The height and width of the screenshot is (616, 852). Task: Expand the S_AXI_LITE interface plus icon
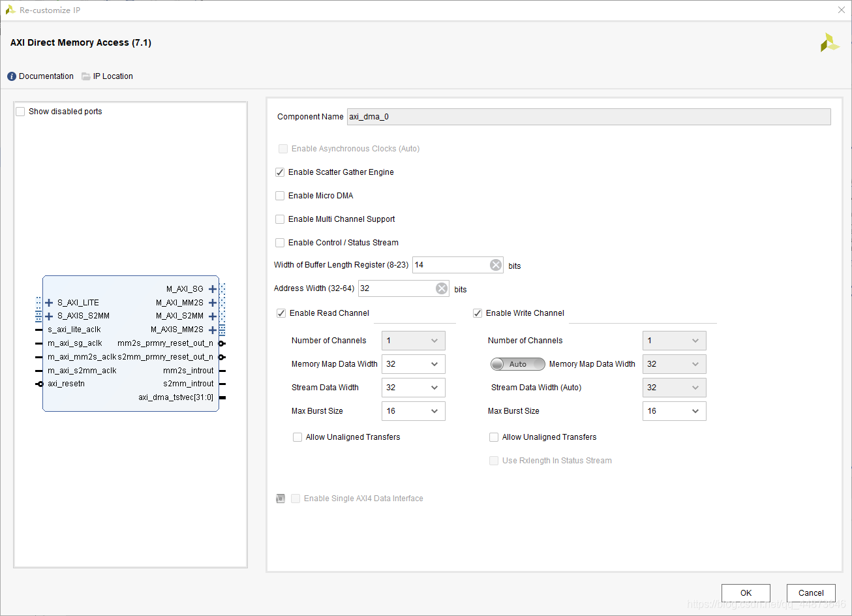(x=49, y=303)
